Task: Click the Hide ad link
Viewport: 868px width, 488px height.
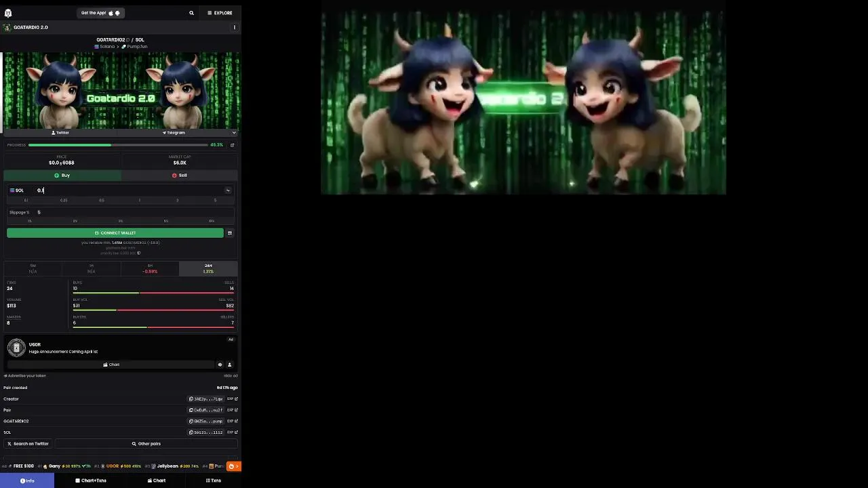Action: [x=231, y=375]
